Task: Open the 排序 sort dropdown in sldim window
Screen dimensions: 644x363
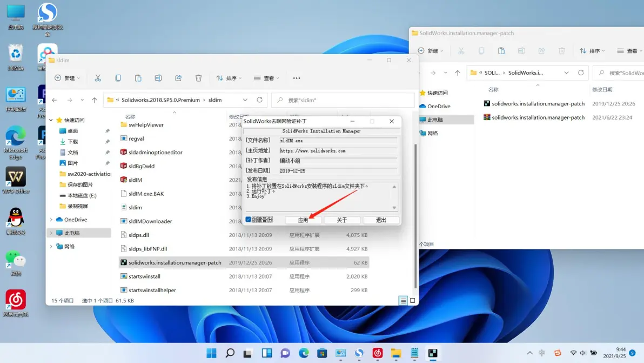Action: pos(229,78)
